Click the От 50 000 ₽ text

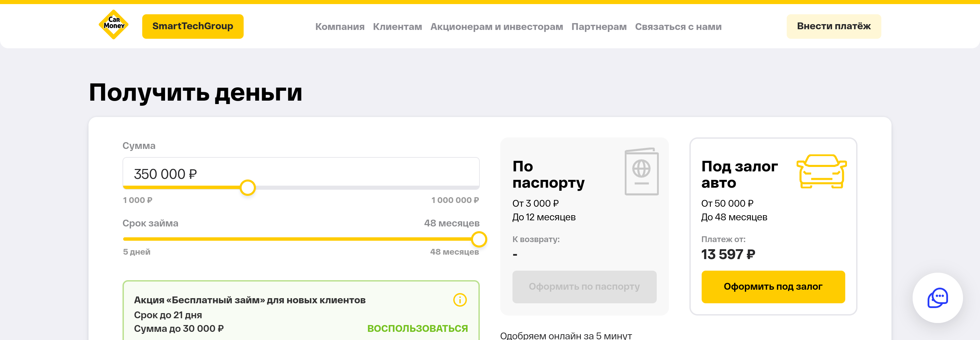point(727,203)
